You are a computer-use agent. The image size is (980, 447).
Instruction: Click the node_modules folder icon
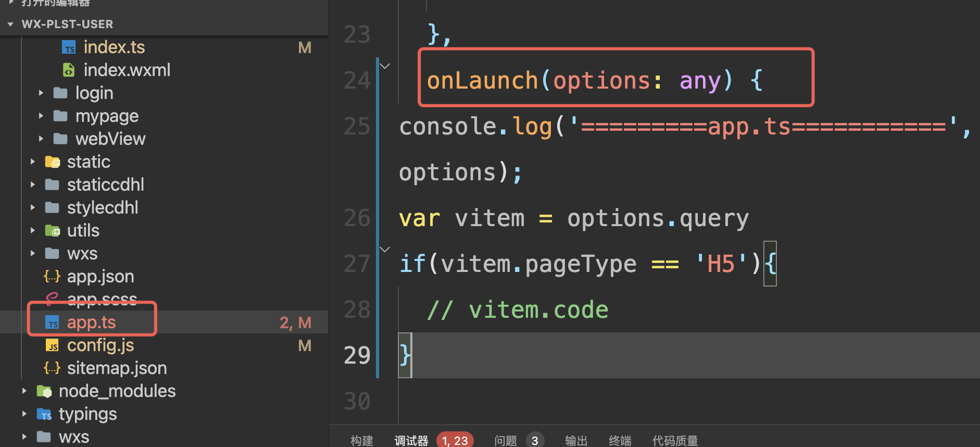tap(44, 391)
